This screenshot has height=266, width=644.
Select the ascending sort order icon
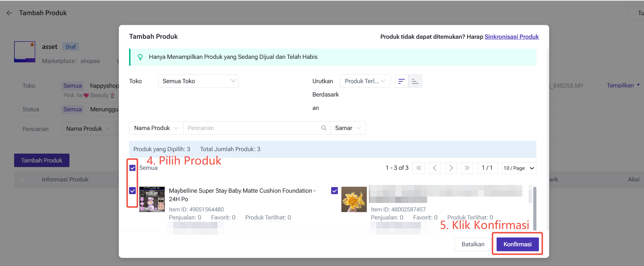click(415, 81)
